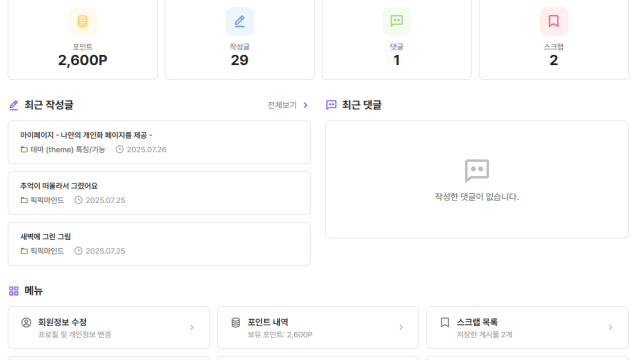Click the purple chat icon beside 최근 댓글
640x360 pixels.
331,105
